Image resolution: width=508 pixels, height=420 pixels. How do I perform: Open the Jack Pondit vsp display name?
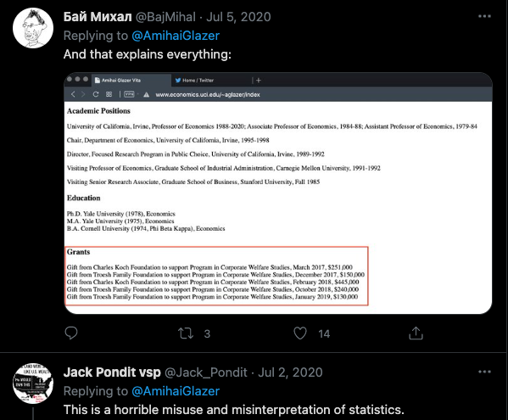click(112, 372)
